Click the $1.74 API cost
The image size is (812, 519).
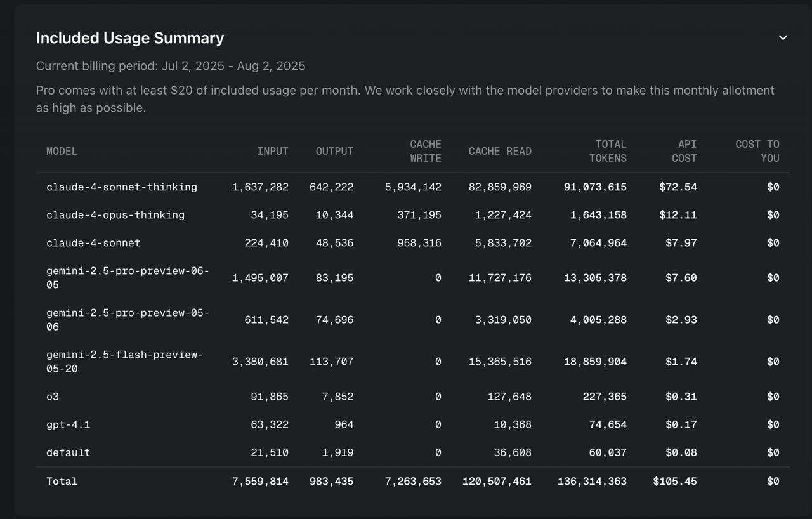[x=681, y=362]
